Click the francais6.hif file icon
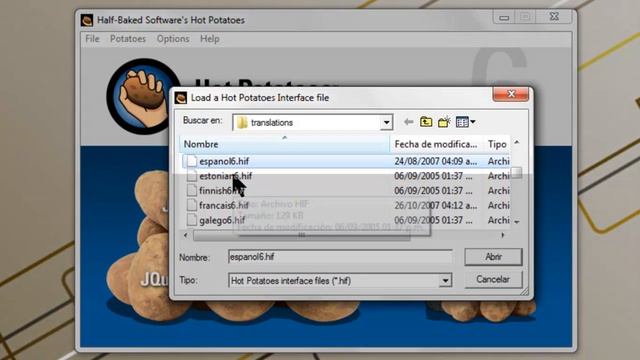 click(x=191, y=205)
